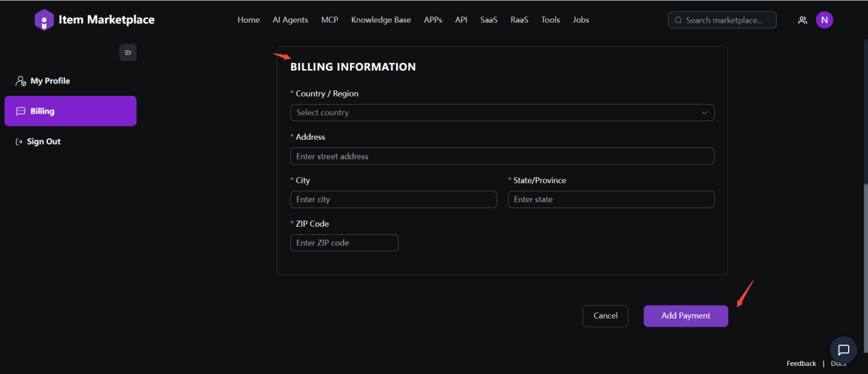
Task: Open the Feedback link
Action: click(x=801, y=364)
